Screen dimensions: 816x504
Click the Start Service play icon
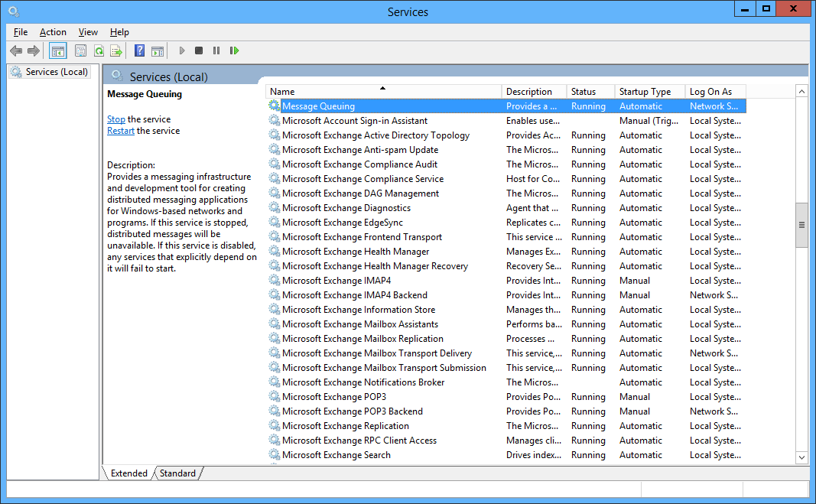point(181,50)
